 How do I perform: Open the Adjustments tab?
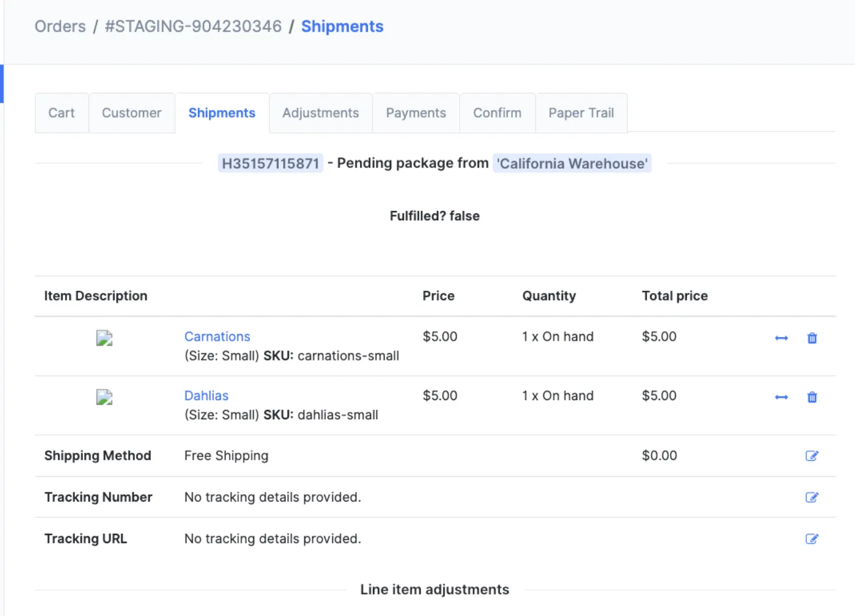320,113
